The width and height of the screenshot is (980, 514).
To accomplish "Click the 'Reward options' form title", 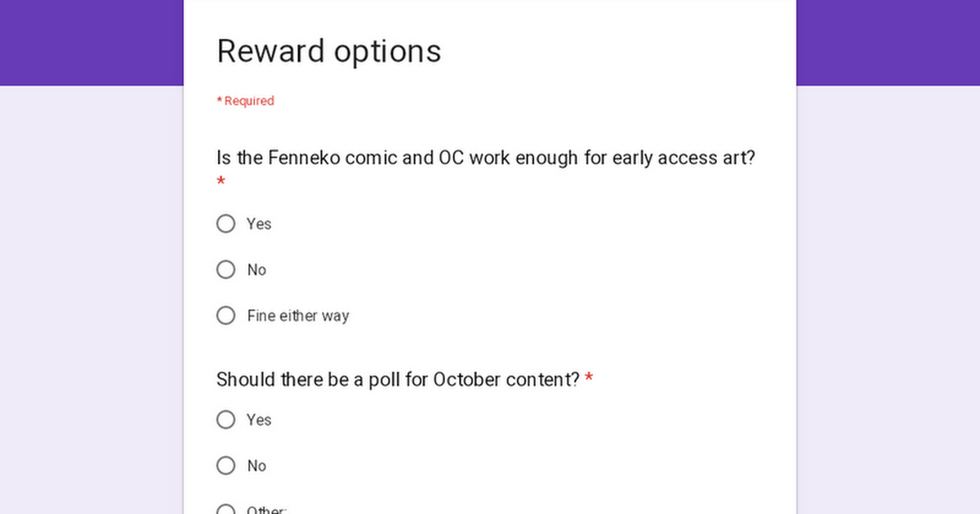I will coord(329,51).
